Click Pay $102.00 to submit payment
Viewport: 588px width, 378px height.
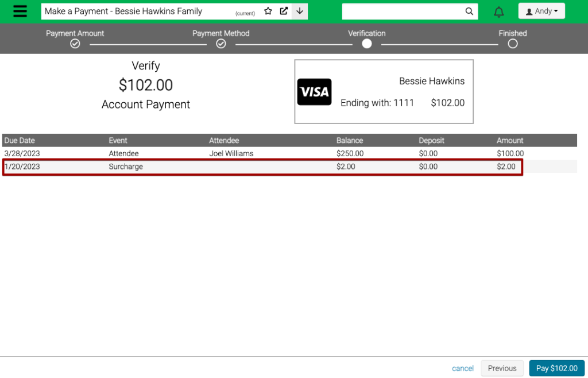coord(556,368)
